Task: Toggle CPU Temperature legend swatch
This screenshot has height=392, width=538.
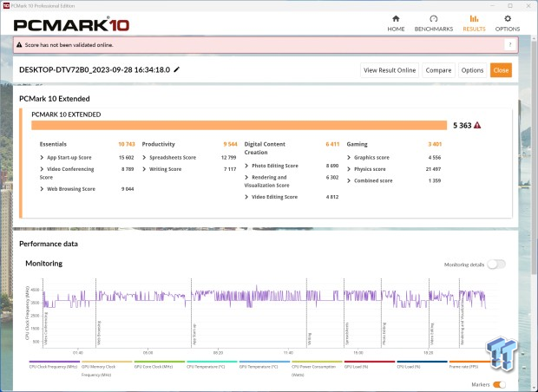Action: coord(212,362)
